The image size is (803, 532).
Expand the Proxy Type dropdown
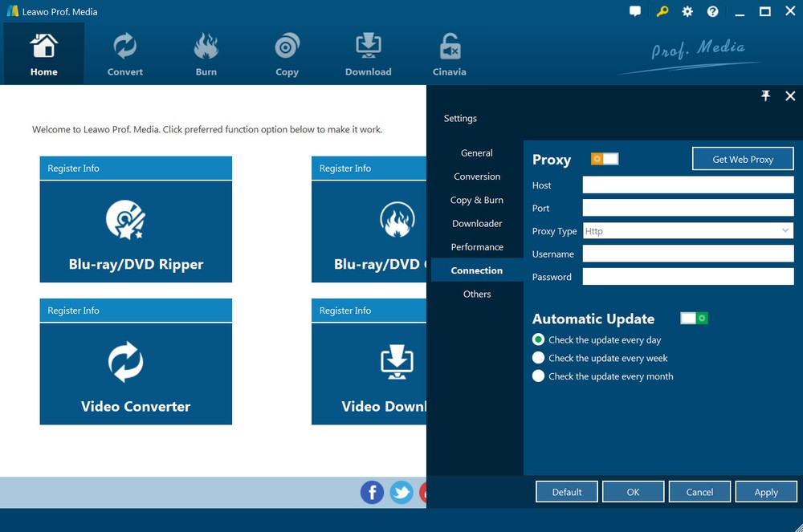pos(785,231)
